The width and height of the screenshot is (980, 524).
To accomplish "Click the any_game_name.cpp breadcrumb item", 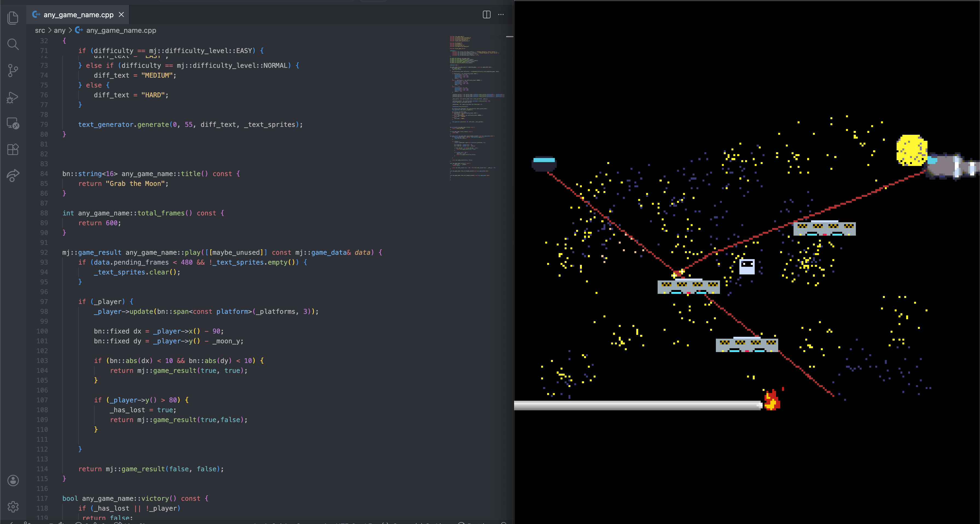I will tap(121, 30).
